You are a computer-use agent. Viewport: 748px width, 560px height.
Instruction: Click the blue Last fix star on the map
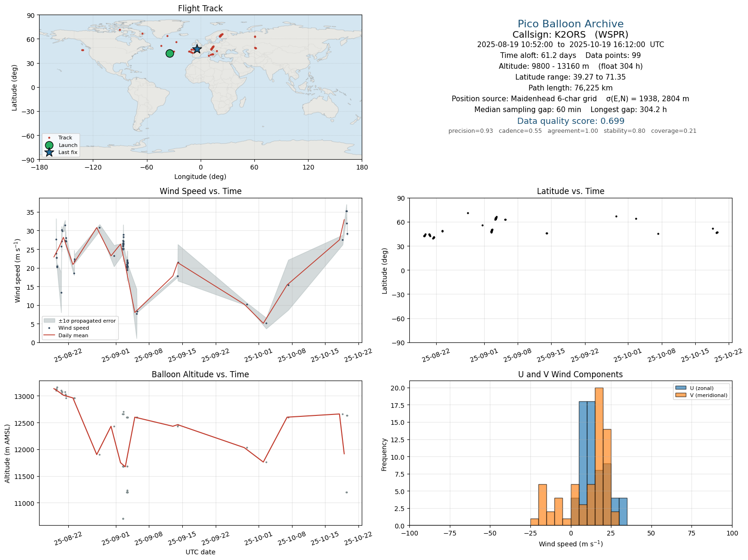click(x=197, y=49)
